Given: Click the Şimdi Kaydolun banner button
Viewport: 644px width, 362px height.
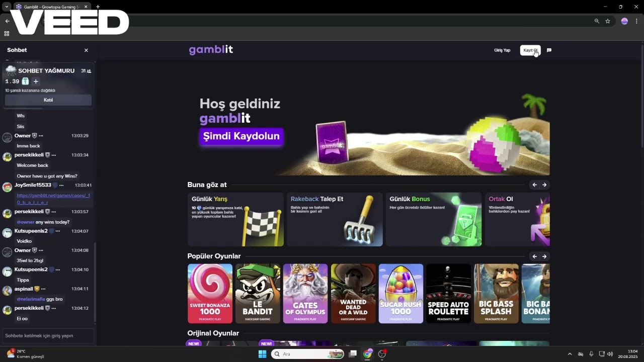Looking at the screenshot, I should (242, 136).
